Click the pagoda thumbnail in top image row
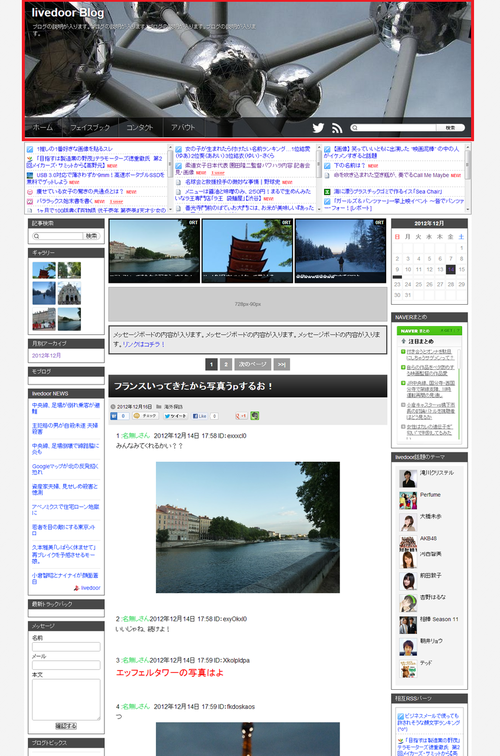This screenshot has height=756, width=500. tap(247, 251)
